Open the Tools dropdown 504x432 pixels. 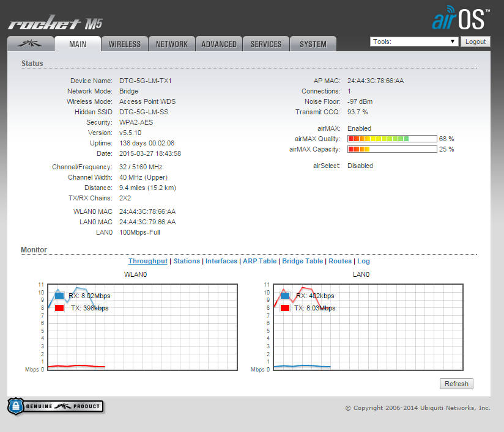click(414, 42)
